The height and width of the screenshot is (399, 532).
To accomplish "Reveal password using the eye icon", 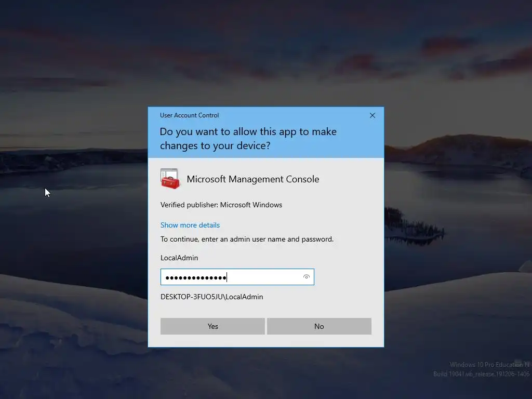I will click(307, 277).
